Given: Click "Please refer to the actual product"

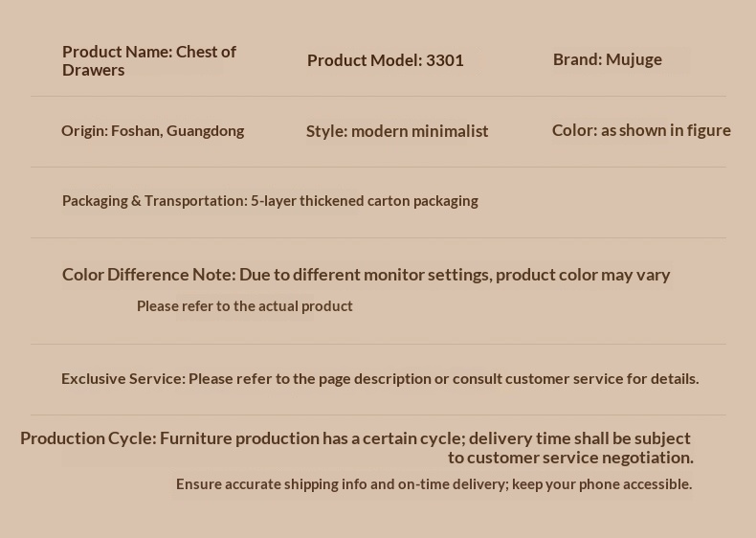Looking at the screenshot, I should pos(244,306).
